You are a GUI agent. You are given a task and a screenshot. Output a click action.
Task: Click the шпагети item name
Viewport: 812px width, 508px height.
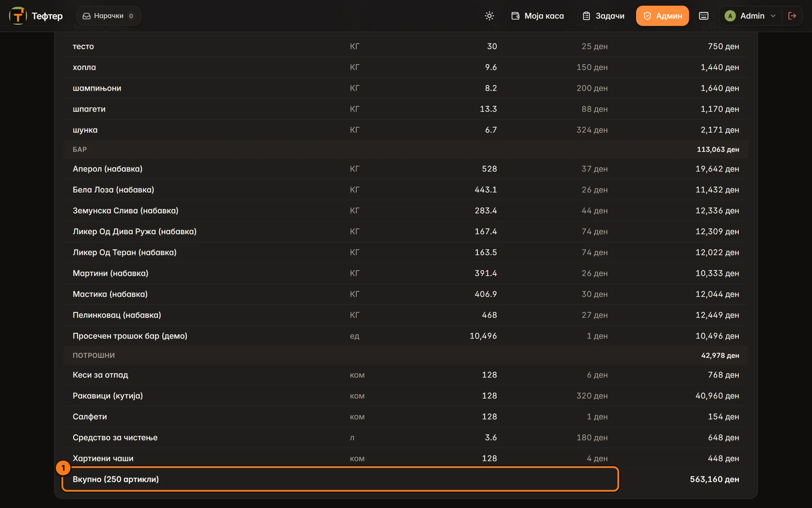pos(89,109)
